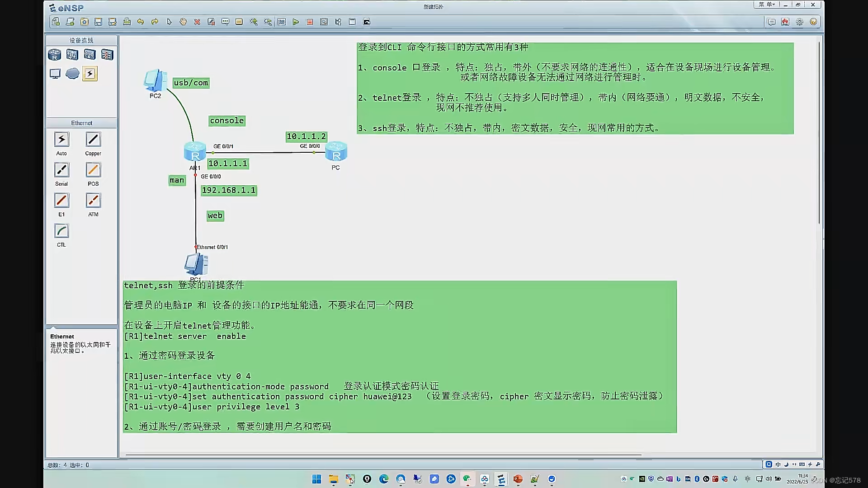This screenshot has height=488, width=868.
Task: Select the hand pan tool
Action: pos(183,22)
